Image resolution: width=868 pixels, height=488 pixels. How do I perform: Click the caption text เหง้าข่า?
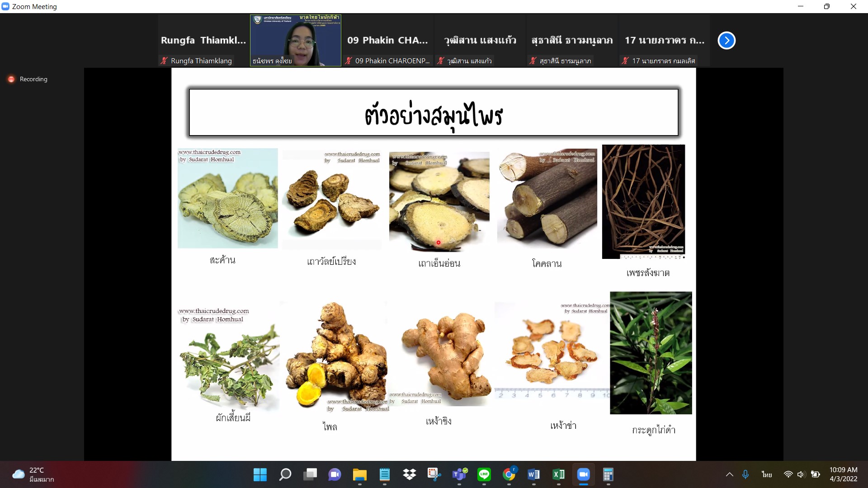tap(563, 425)
